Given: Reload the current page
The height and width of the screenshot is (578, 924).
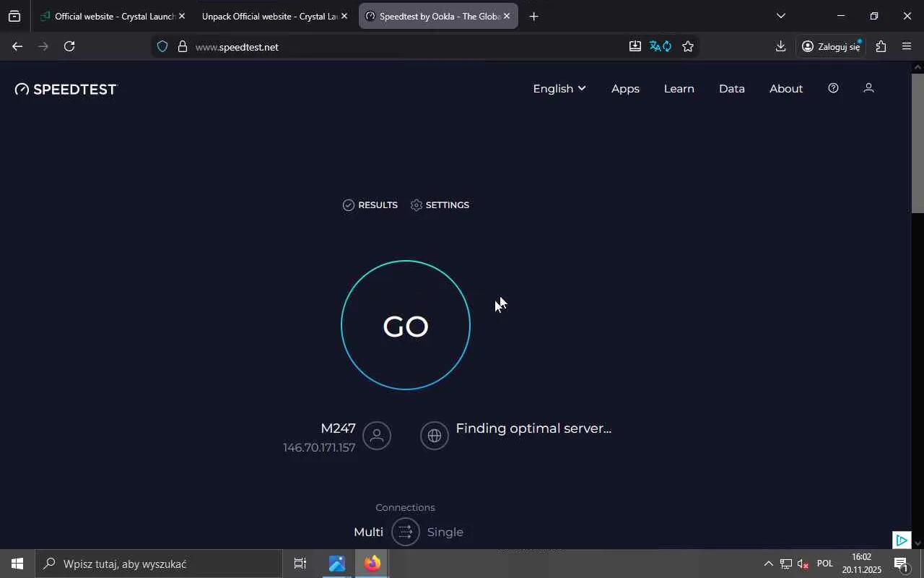Looking at the screenshot, I should pos(69,46).
